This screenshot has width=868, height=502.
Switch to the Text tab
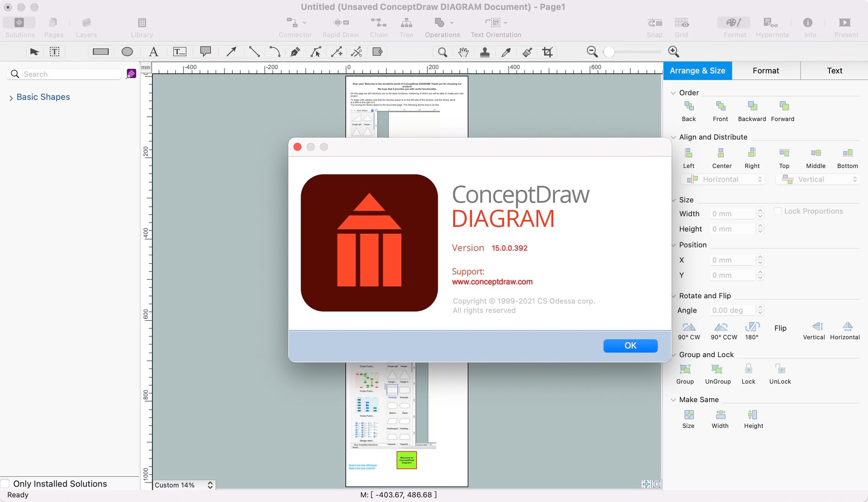835,71
